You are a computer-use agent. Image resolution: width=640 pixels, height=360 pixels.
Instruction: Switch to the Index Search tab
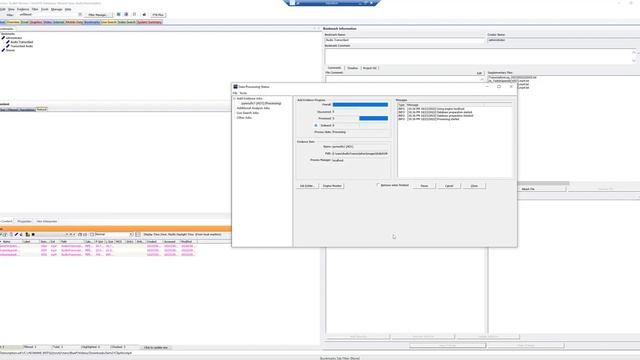point(127,22)
